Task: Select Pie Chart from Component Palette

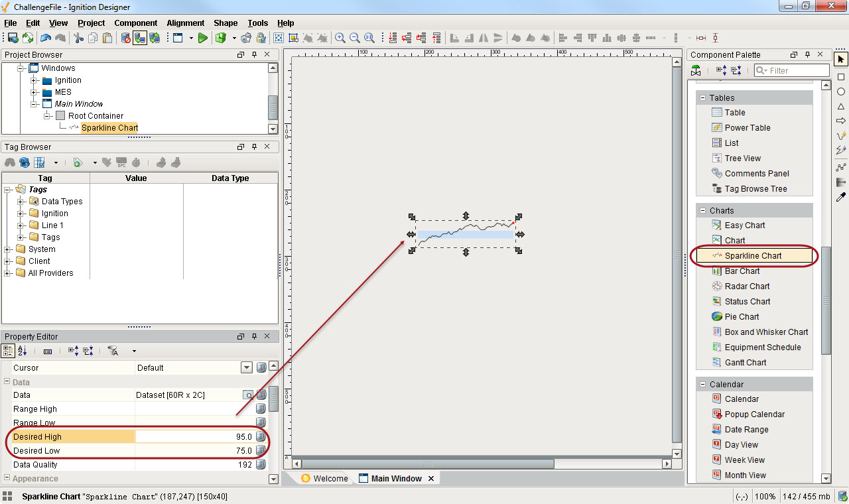Action: 742,317
